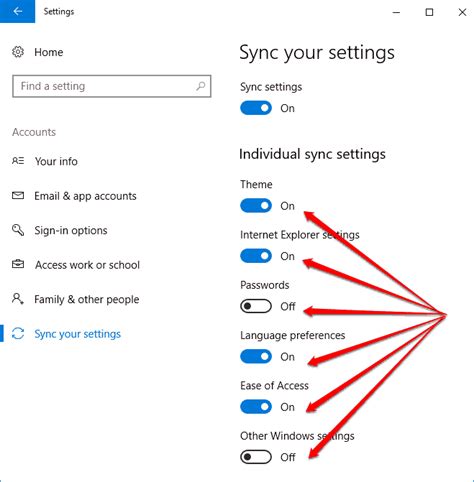Select Access work or school
The image size is (474, 482).
(x=87, y=265)
